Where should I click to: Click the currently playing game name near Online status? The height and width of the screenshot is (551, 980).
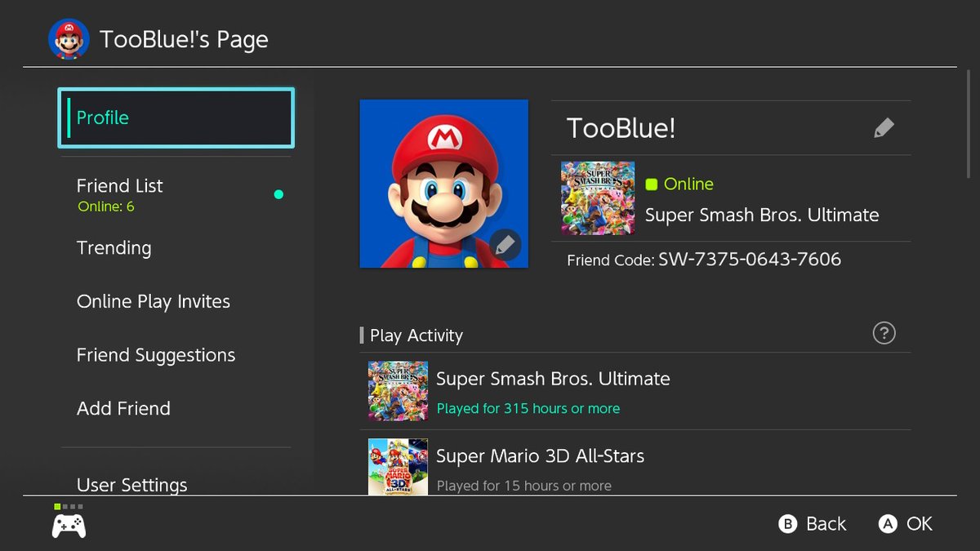[762, 216]
